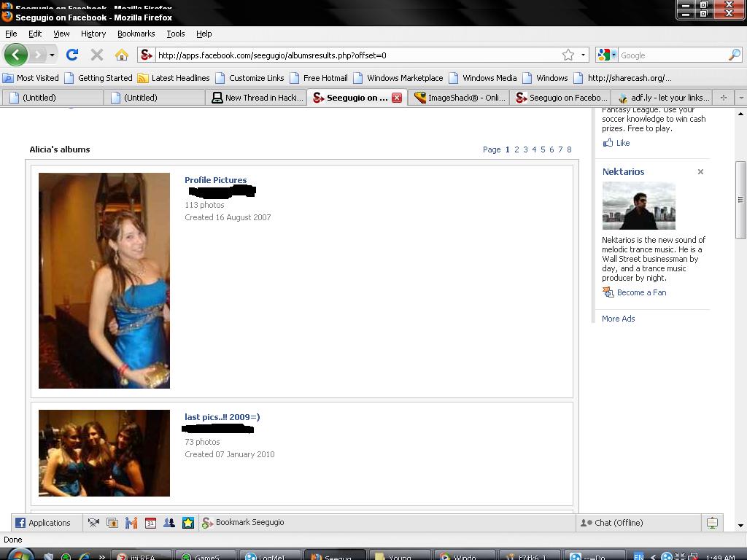
Task: Open the Profile Pictures album link
Action: [x=215, y=180]
